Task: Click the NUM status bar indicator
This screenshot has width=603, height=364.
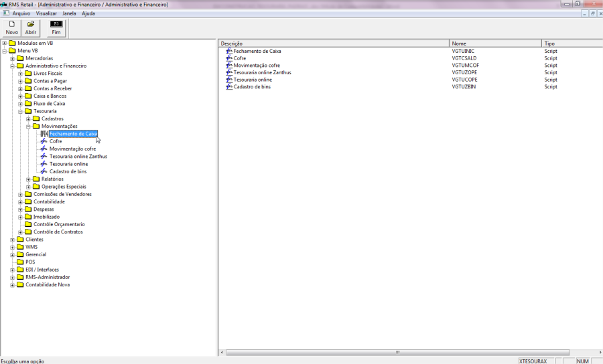Action: click(x=583, y=361)
